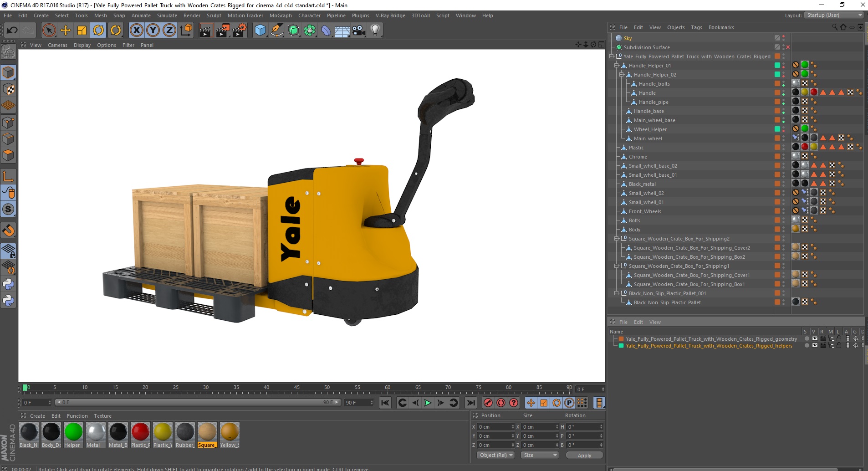Toggle visibility dots for Body object
This screenshot has width=868, height=471.
[783, 230]
